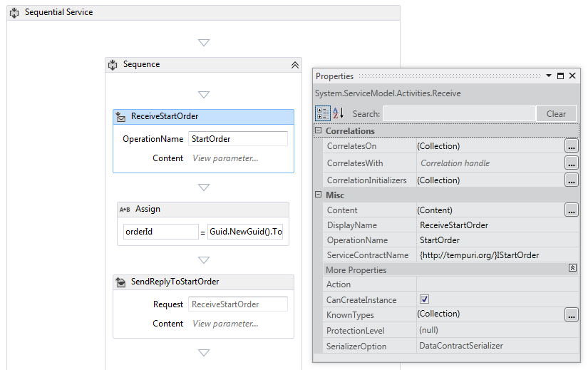Click the Sequence activity icon

click(x=113, y=65)
